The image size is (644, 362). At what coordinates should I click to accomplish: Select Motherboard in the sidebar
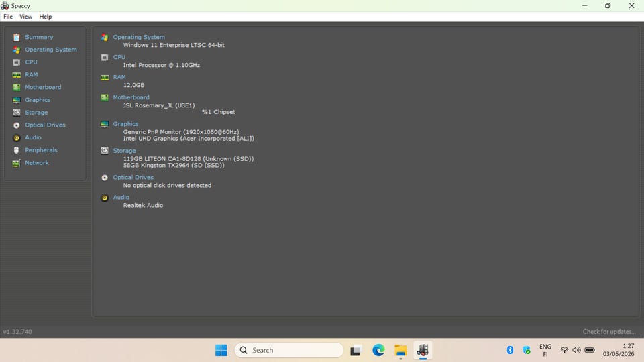click(43, 87)
